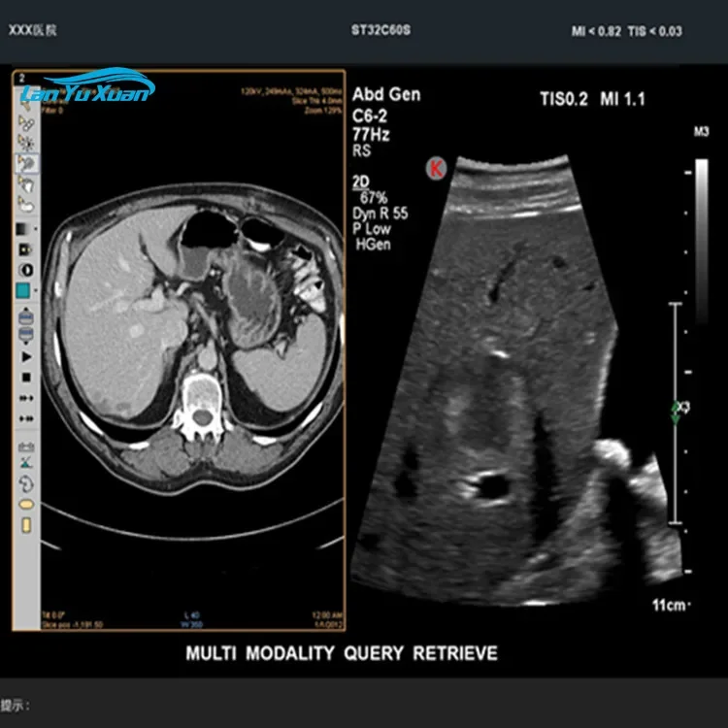
Task: Select the teal angle measurement tool
Action: pyautogui.click(x=26, y=462)
